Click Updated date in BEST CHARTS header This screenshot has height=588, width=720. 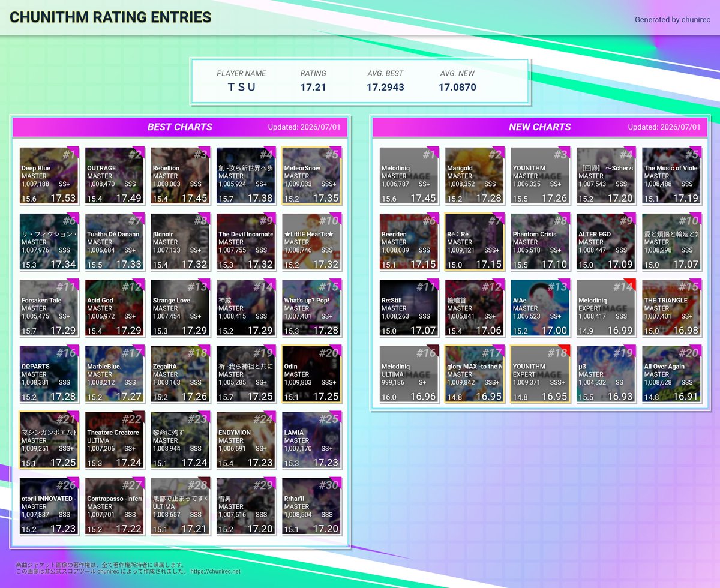tap(304, 127)
